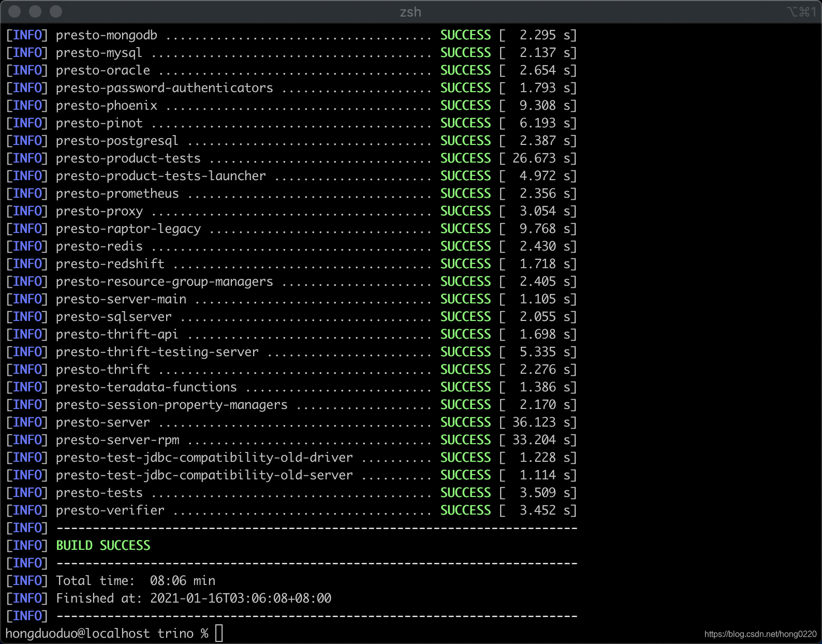This screenshot has width=822, height=644.
Task: Click the minimize window button
Action: [x=35, y=11]
